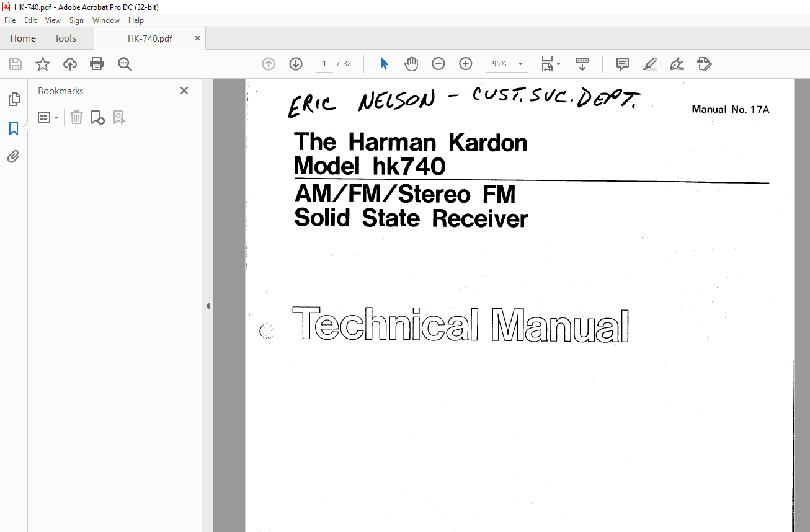
Task: Activate the Hand pan tool
Action: click(x=411, y=64)
